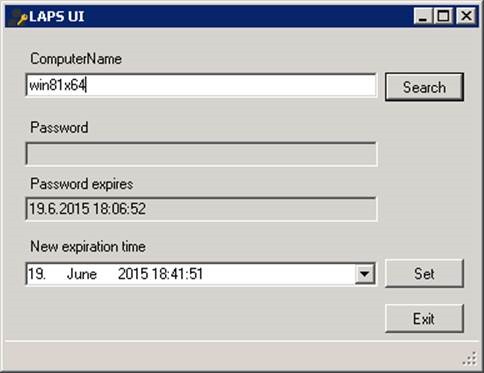This screenshot has height=373, width=484.
Task: Click the Exit button
Action: [x=424, y=319]
